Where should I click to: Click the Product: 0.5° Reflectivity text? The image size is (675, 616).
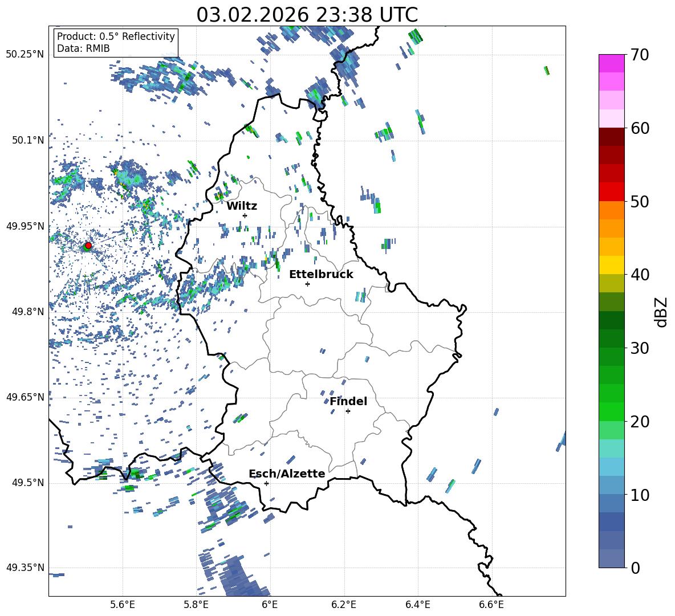tap(116, 36)
